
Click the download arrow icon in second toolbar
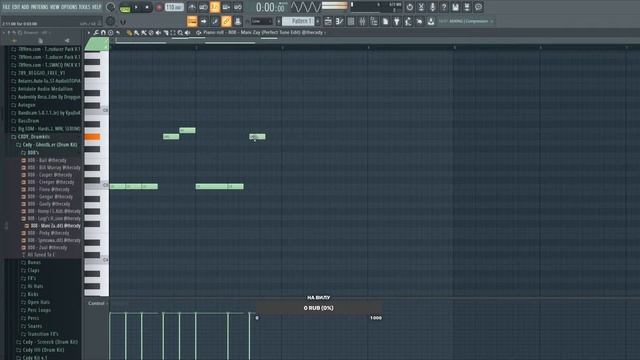coord(431,21)
